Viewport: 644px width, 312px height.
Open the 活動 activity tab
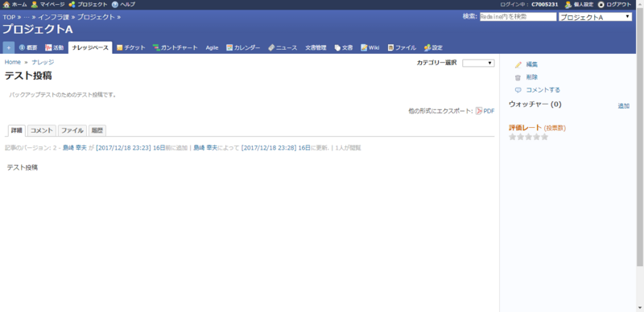coord(54,47)
